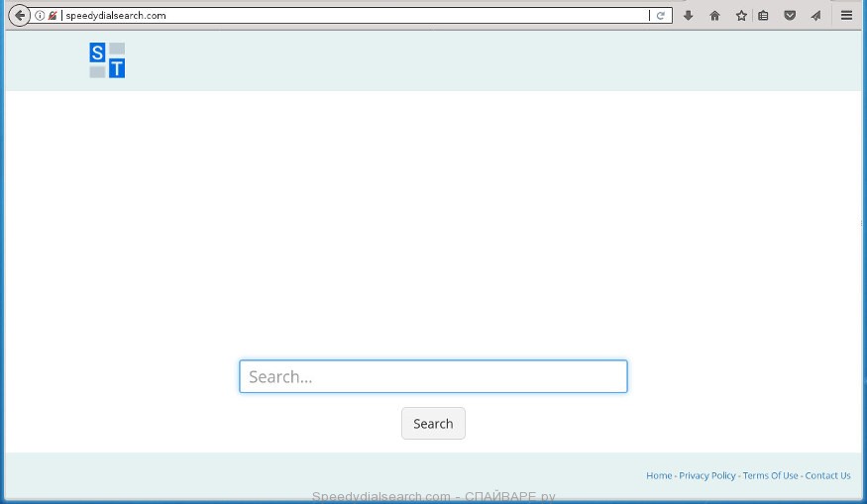Open the Home footer link
The image size is (867, 504).
pos(659,475)
